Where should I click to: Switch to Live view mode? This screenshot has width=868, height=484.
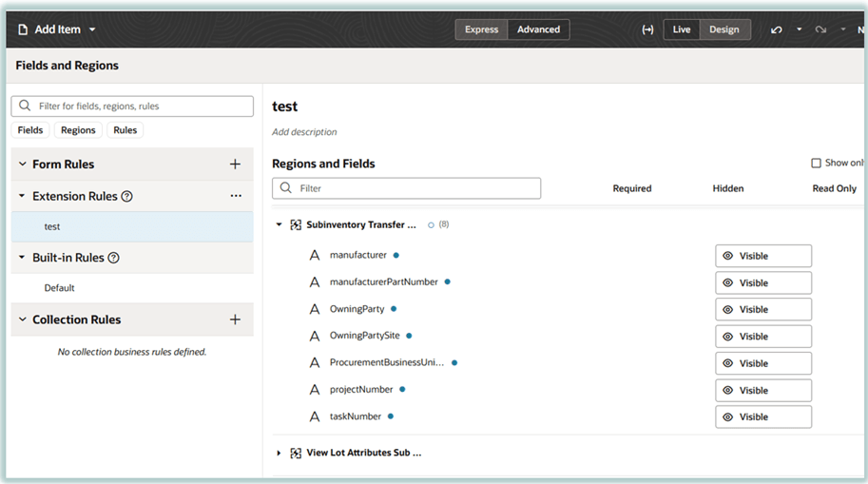pyautogui.click(x=682, y=29)
